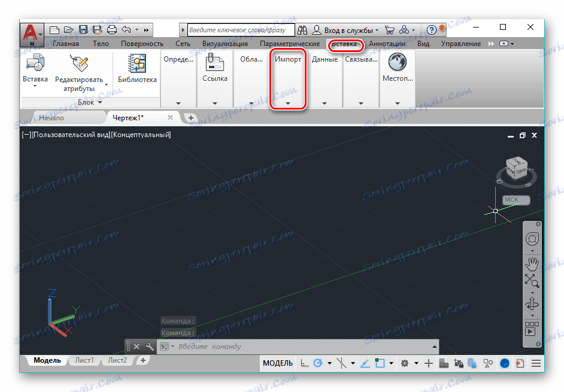Click the МОДЕЛЬ status bar button
The image size is (564, 392).
tap(278, 363)
